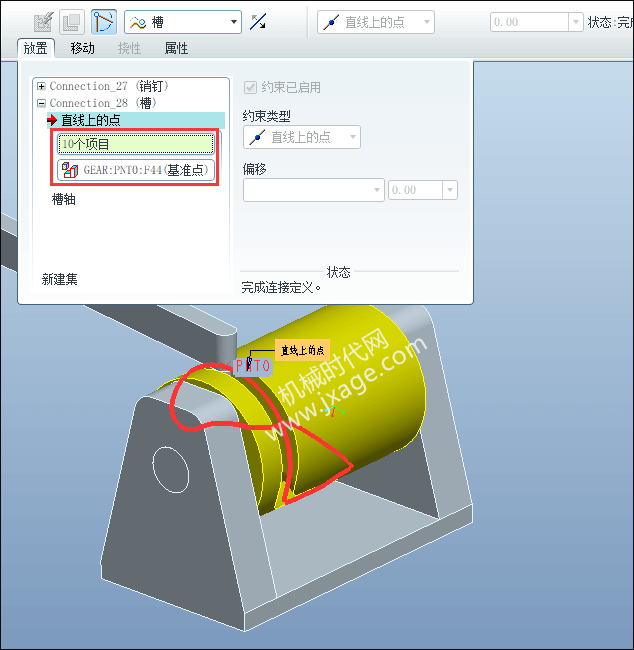Open the 约束类型 dropdown in panel

click(x=302, y=137)
